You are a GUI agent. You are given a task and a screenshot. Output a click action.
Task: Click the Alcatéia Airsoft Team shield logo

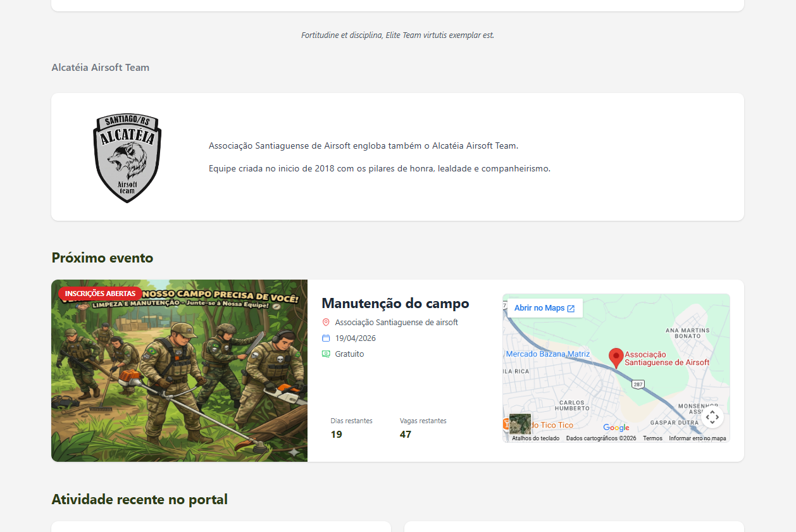tap(127, 158)
